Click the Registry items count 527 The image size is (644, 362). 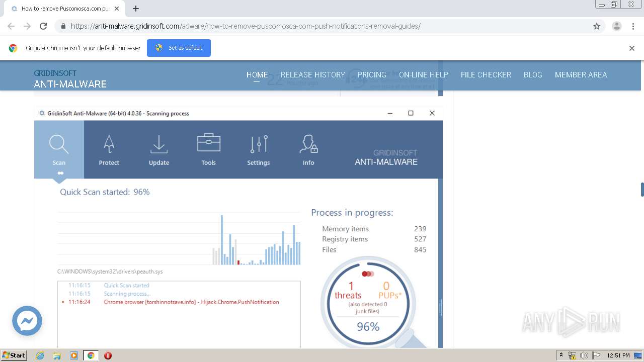(420, 239)
